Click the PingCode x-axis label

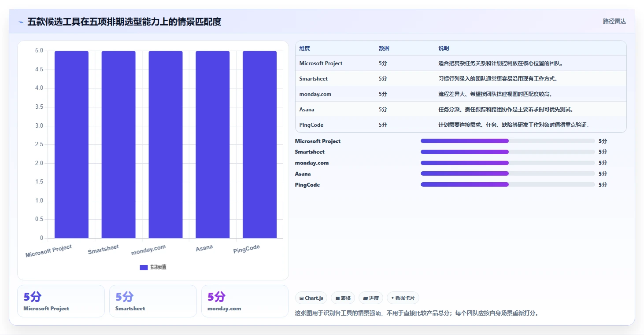coord(246,249)
